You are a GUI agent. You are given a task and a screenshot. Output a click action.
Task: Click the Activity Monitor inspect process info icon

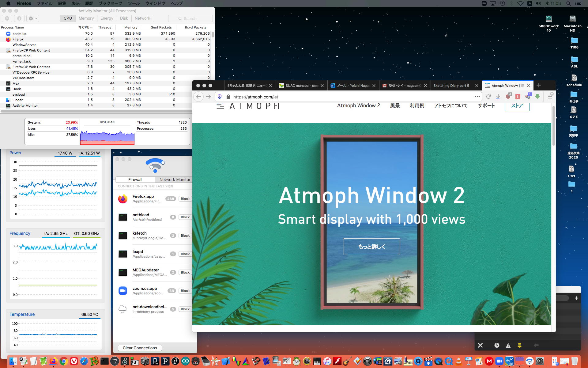(x=19, y=18)
